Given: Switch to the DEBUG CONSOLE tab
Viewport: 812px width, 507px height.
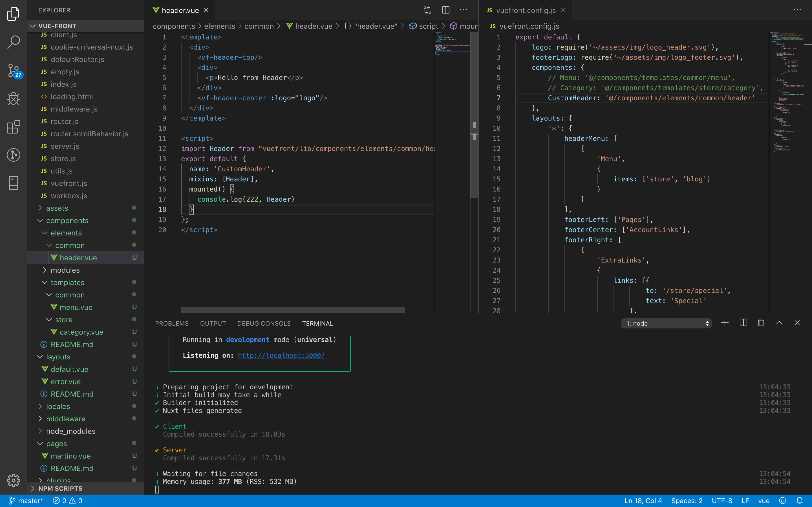Looking at the screenshot, I should pos(264,323).
